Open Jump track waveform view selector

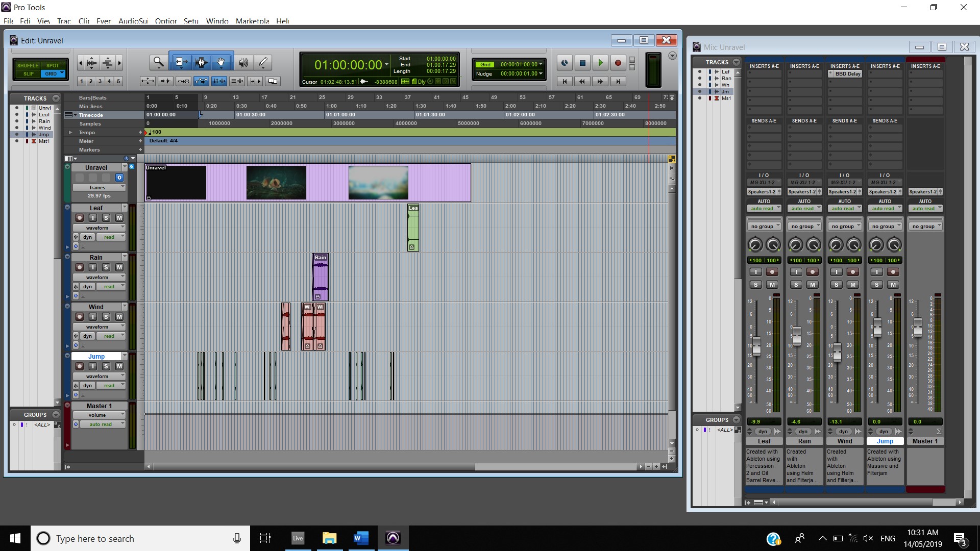click(x=99, y=376)
